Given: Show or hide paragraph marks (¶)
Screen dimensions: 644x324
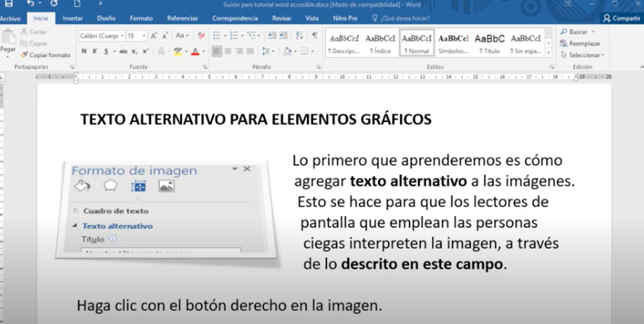Looking at the screenshot, I should (x=315, y=36).
